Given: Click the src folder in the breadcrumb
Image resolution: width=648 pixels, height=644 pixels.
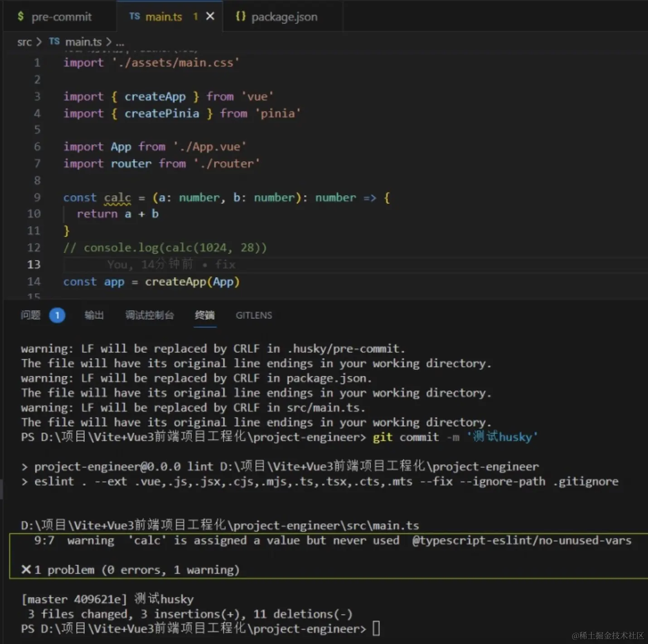Looking at the screenshot, I should (x=24, y=42).
